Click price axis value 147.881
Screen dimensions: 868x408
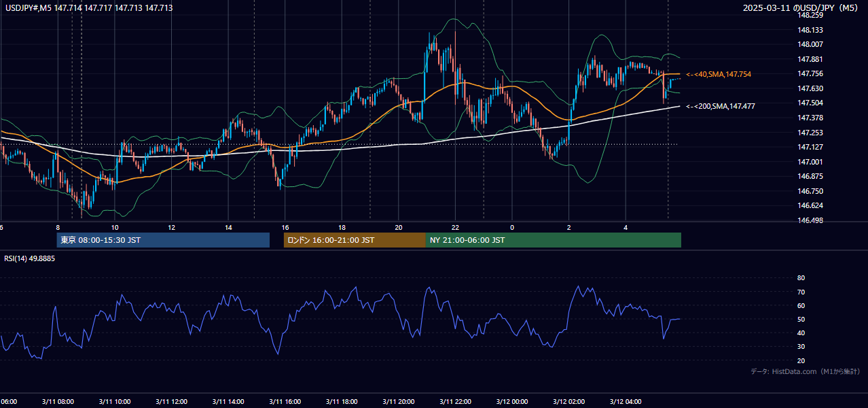coord(810,59)
